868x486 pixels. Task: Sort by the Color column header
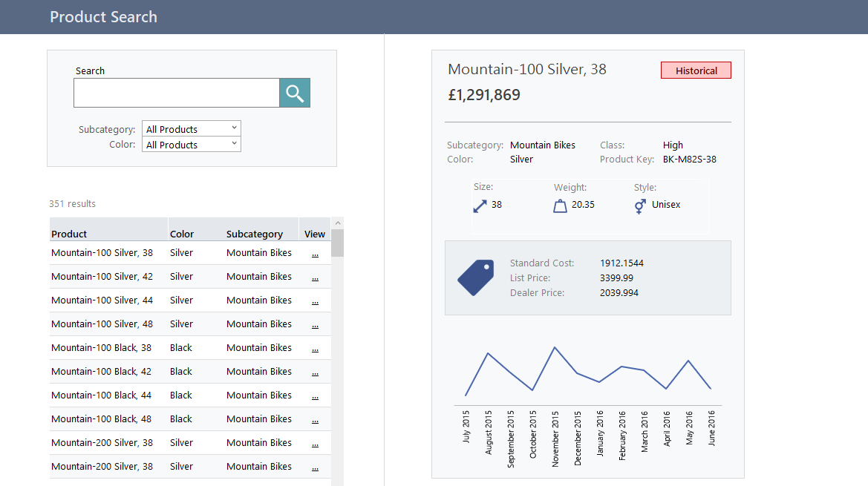(182, 233)
